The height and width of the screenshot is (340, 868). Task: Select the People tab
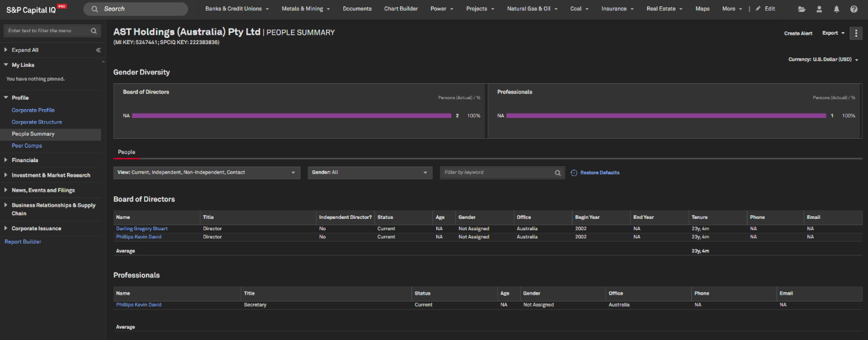(x=126, y=152)
